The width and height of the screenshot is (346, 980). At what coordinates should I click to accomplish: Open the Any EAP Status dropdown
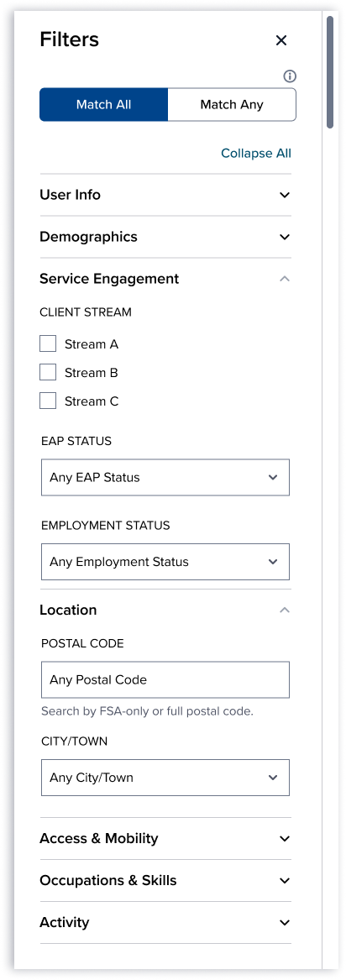[x=165, y=478]
